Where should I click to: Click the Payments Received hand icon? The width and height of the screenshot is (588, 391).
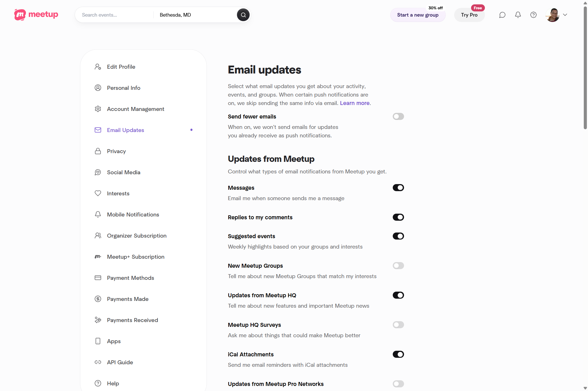coord(98,320)
